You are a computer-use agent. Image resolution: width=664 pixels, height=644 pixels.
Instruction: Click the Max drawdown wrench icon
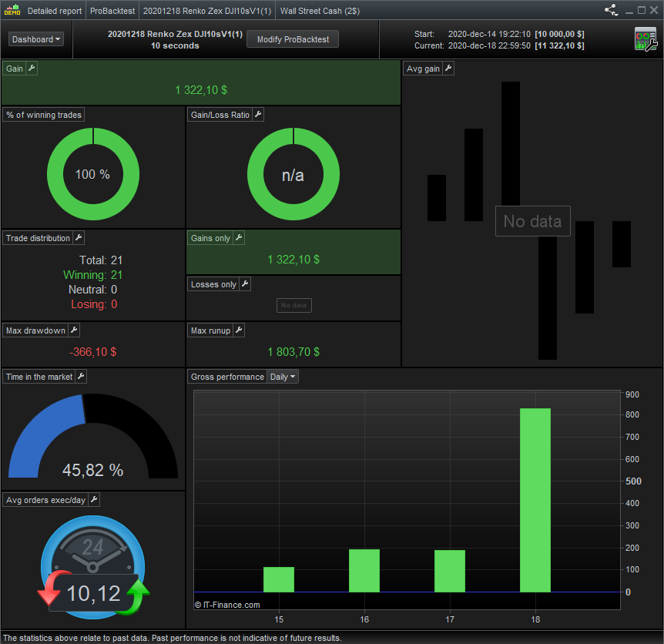74,330
